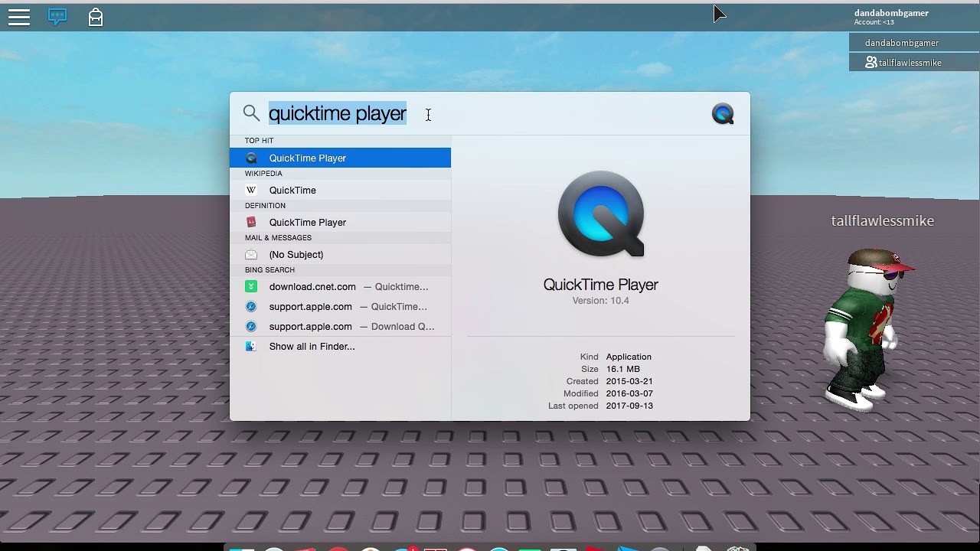Open the (No Subject) mail result

click(x=340, y=254)
